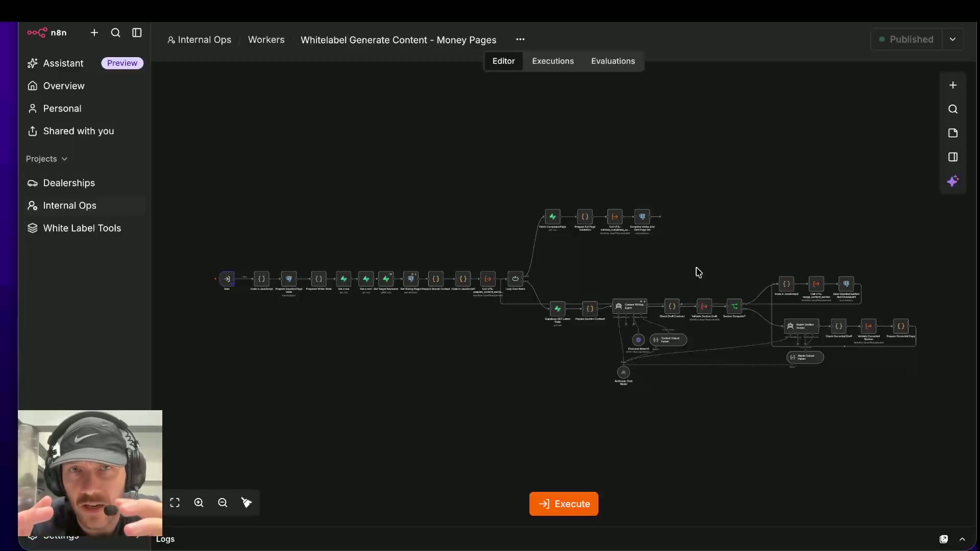Screen dimensions: 980x551
Task: Fit the workflow view to screen
Action: point(175,503)
